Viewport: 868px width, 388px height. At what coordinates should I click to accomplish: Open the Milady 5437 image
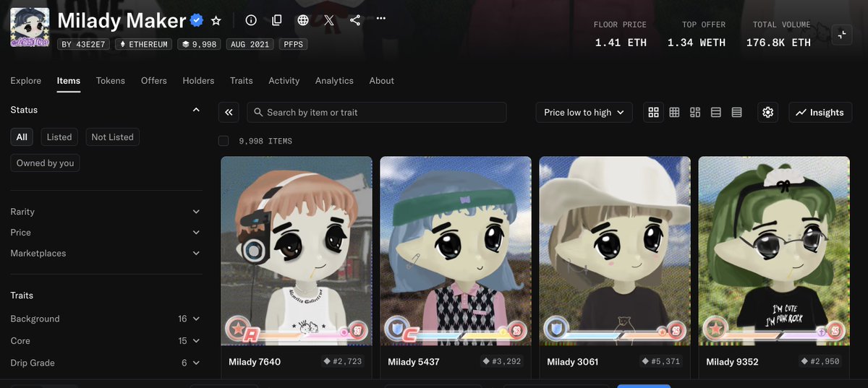(456, 251)
